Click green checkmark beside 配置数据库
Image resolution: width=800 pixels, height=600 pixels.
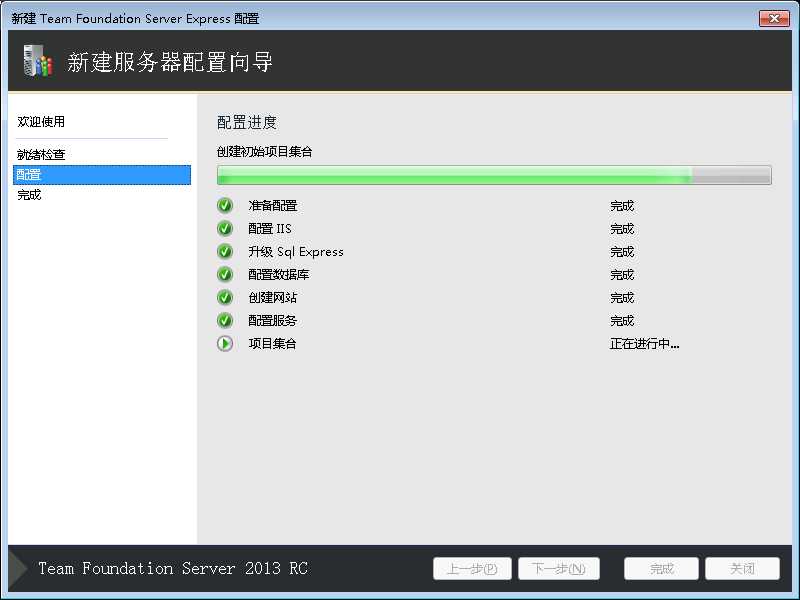(x=225, y=274)
